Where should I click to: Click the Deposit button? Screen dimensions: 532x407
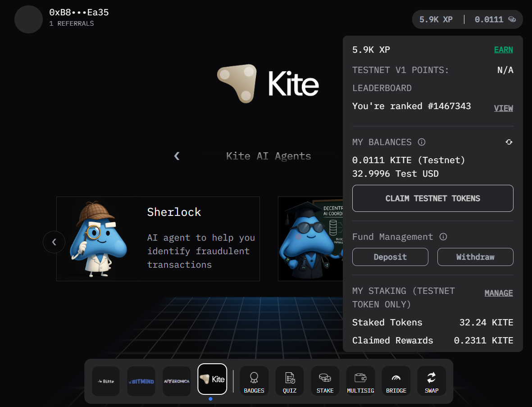390,257
